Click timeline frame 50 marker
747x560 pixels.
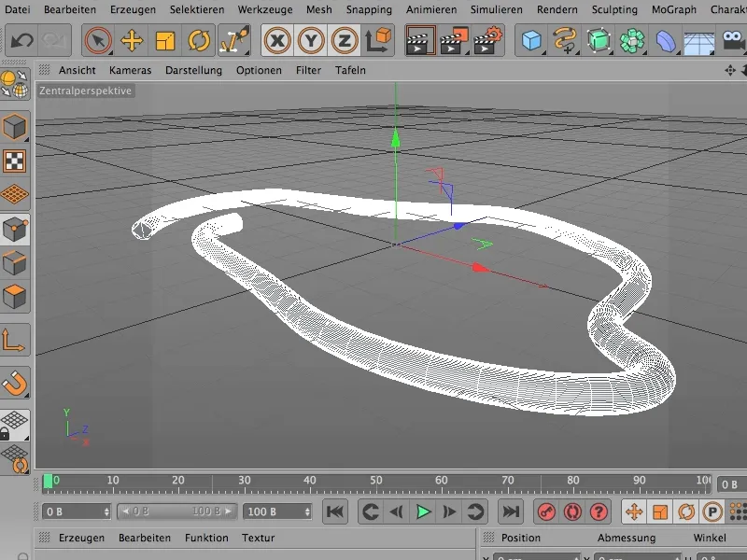pyautogui.click(x=376, y=480)
